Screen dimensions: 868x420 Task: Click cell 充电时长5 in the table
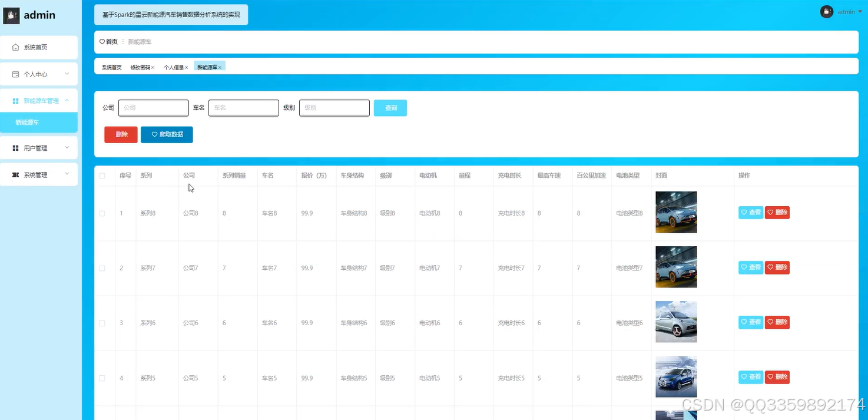(511, 378)
